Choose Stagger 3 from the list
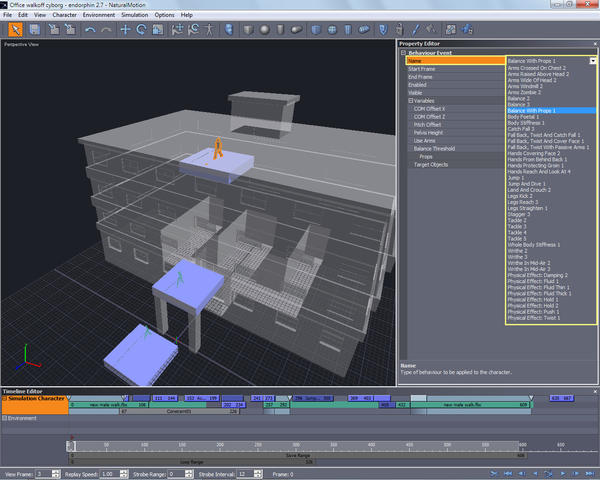600x480 pixels. (x=518, y=214)
